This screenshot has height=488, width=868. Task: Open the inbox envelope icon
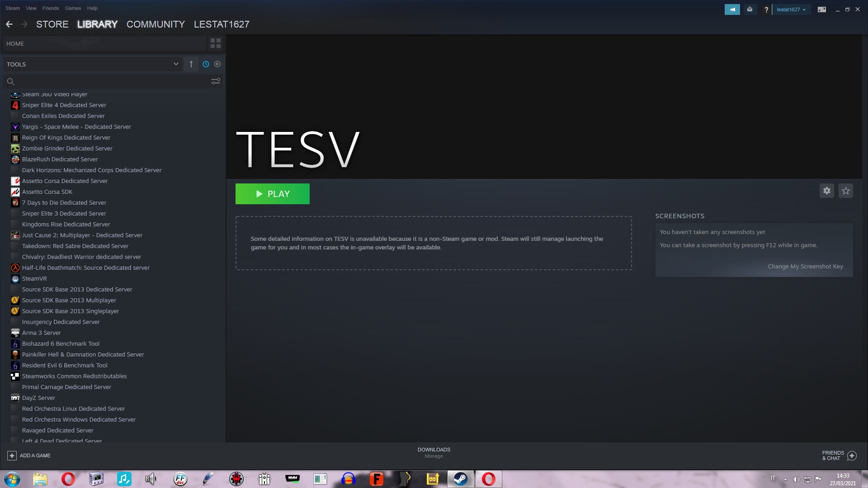point(750,9)
